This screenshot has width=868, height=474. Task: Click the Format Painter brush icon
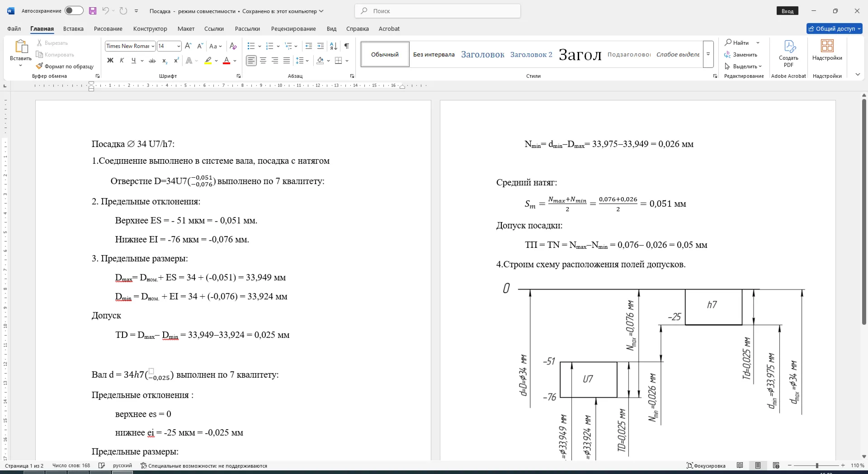(x=40, y=66)
